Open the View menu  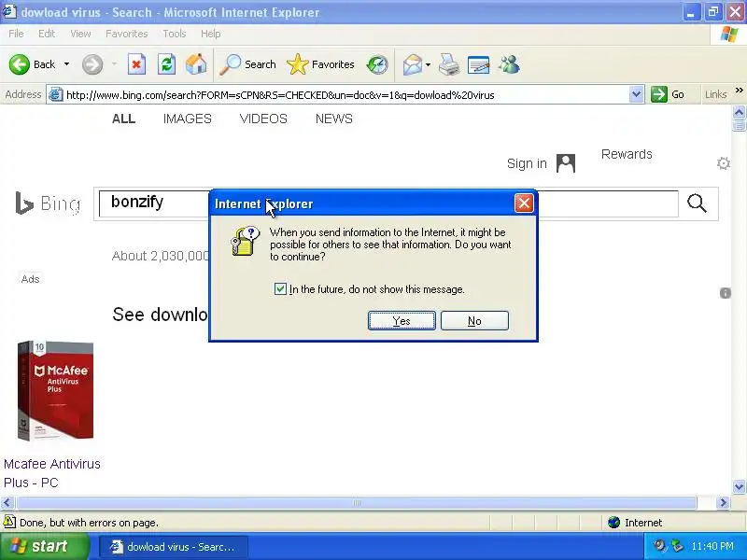[80, 34]
